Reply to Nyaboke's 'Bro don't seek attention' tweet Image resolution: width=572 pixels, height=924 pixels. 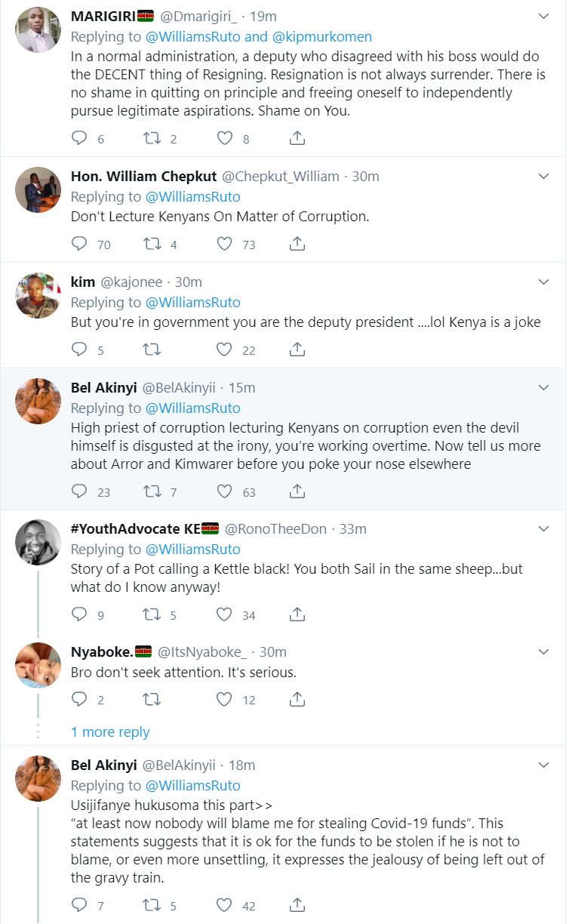click(80, 700)
